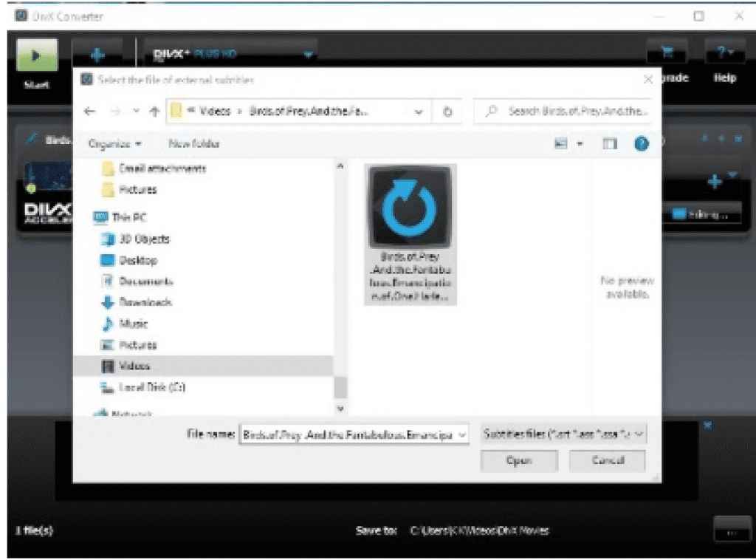Click the File name input field

pos(349,435)
